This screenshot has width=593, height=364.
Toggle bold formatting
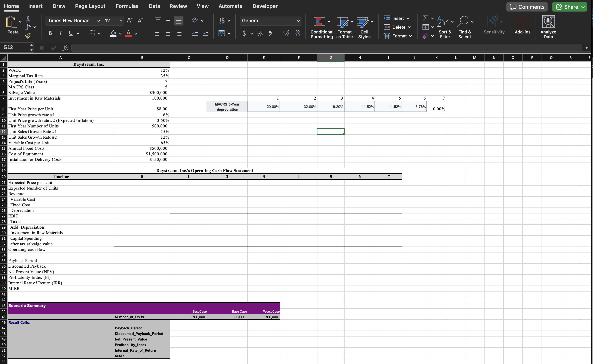point(50,33)
